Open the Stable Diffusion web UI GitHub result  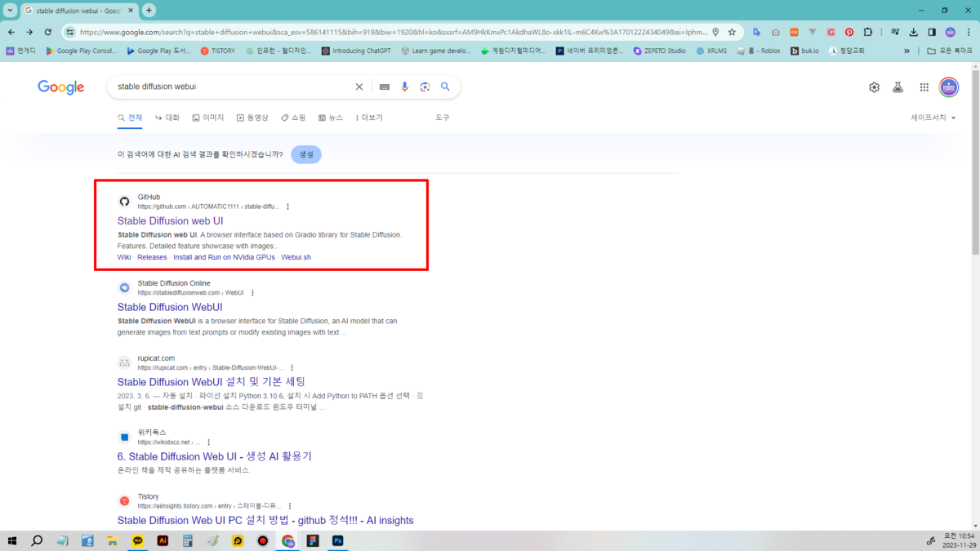[170, 220]
